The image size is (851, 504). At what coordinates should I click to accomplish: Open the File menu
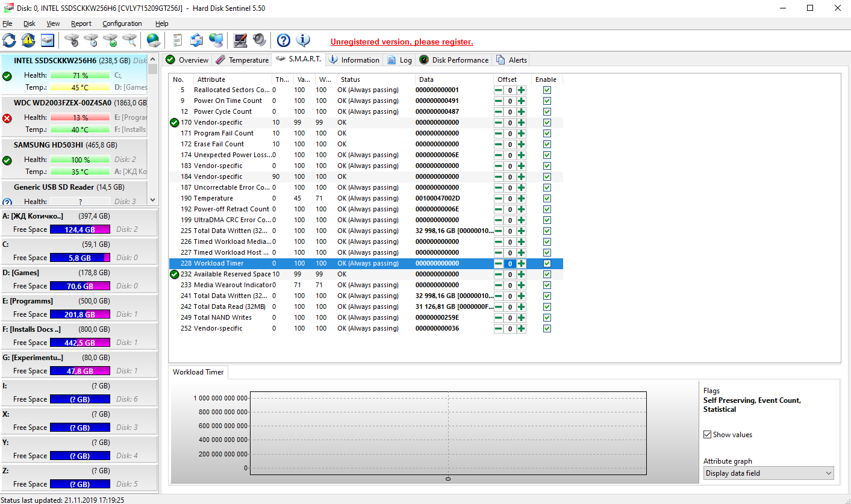tap(7, 23)
